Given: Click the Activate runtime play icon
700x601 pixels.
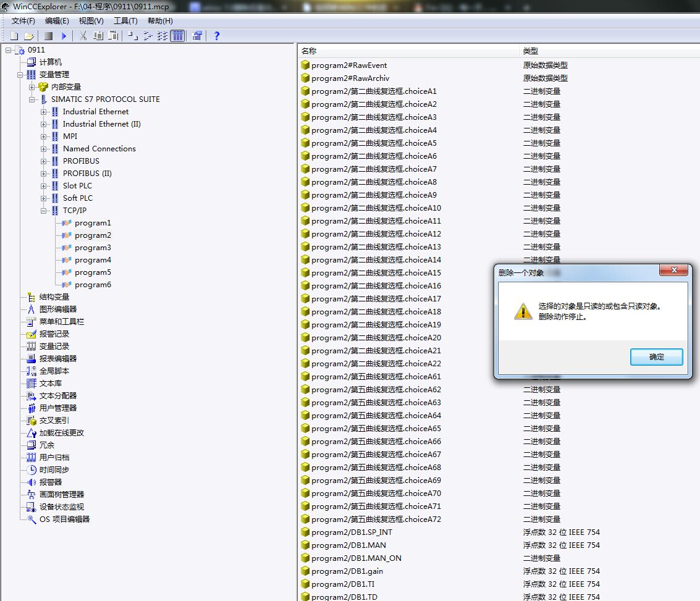Looking at the screenshot, I should [64, 36].
